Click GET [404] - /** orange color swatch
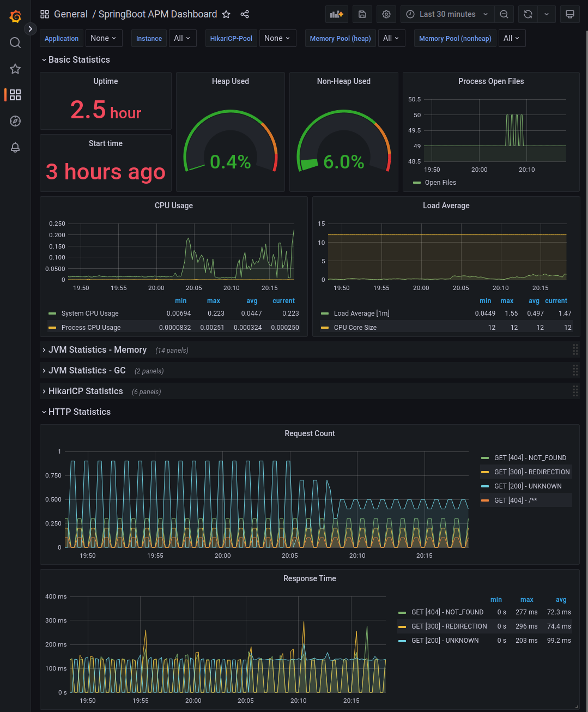This screenshot has width=588, height=712. [485, 500]
